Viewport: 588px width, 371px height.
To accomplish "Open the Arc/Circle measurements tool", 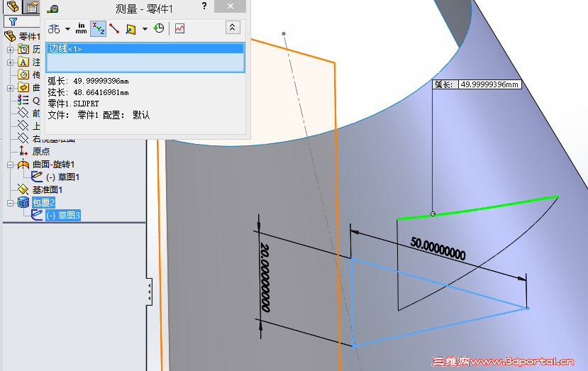I will (x=54, y=29).
